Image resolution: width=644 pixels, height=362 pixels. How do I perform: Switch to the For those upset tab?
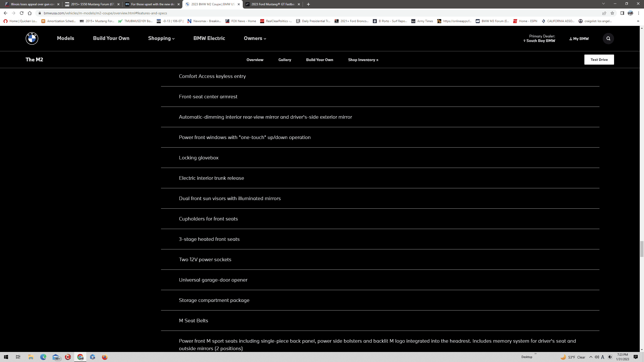[152, 4]
